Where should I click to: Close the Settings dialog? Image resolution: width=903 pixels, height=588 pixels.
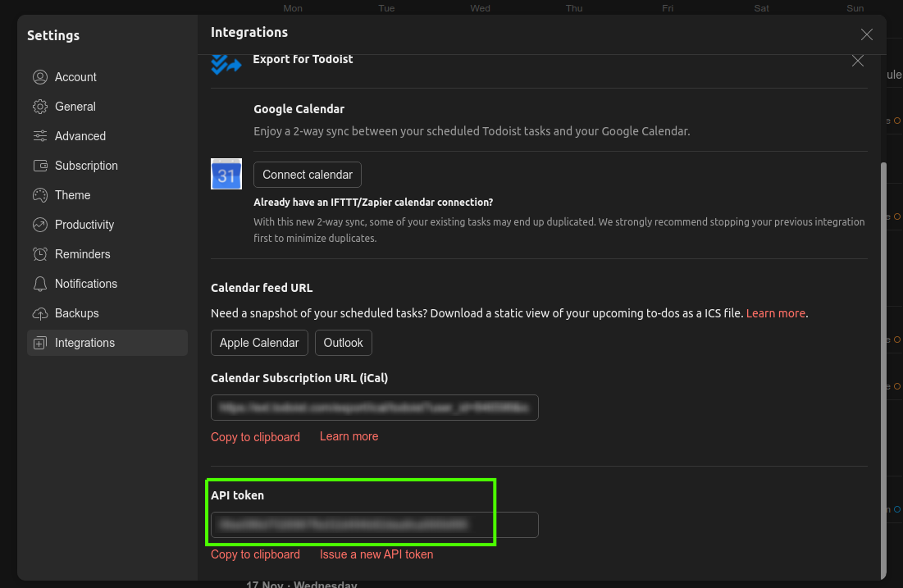click(x=867, y=34)
